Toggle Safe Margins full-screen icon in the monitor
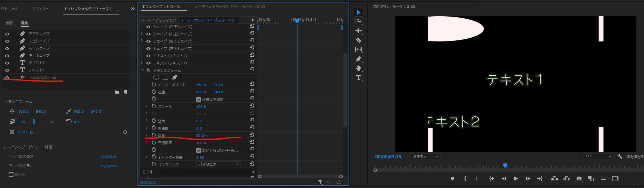This screenshot has height=188, width=644. tap(615, 179)
